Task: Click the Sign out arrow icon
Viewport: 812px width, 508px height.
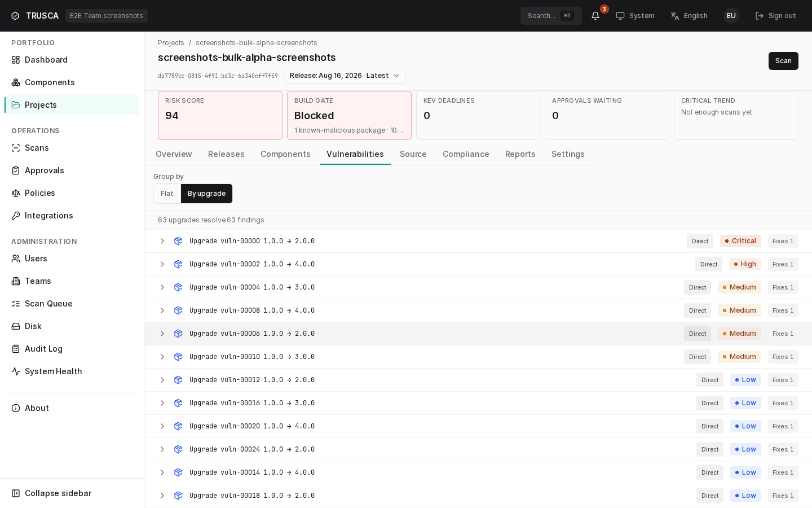Action: pyautogui.click(x=760, y=16)
